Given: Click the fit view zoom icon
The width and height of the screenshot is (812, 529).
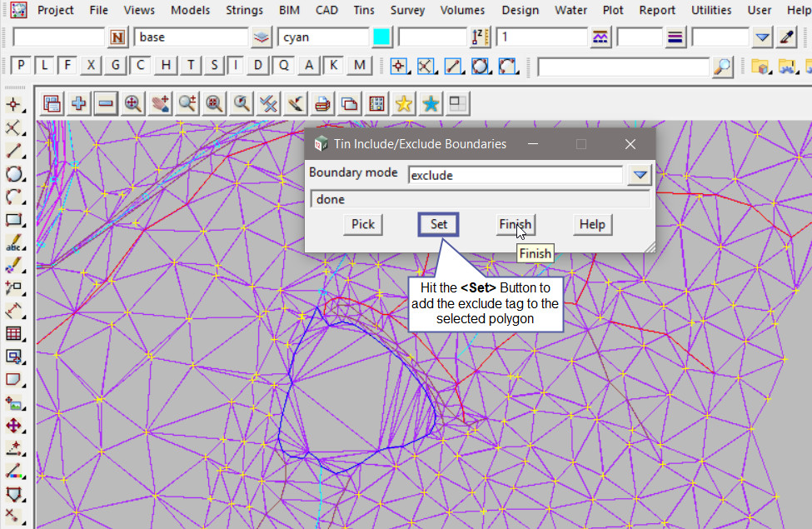Looking at the screenshot, I should coord(133,104).
